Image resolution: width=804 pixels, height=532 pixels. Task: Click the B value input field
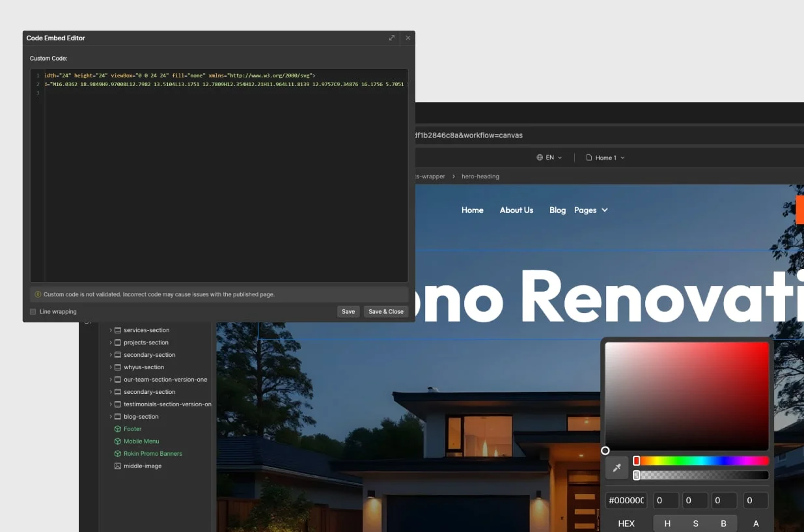pos(723,500)
